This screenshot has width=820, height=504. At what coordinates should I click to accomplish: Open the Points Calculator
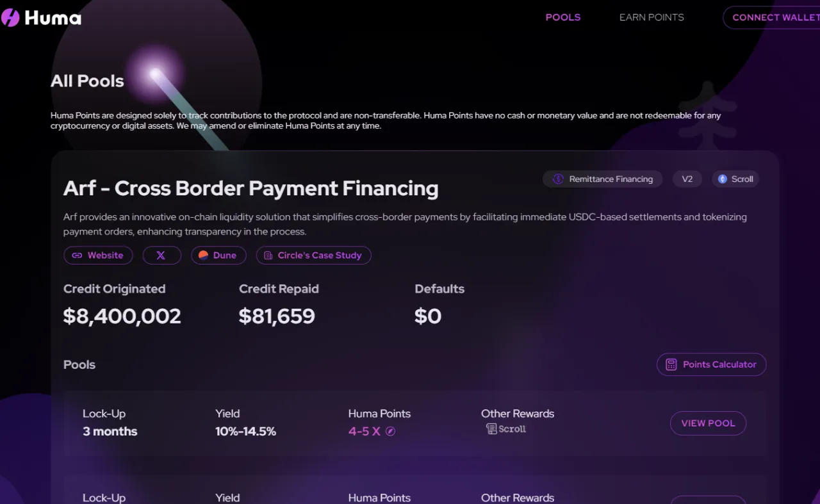(x=719, y=364)
